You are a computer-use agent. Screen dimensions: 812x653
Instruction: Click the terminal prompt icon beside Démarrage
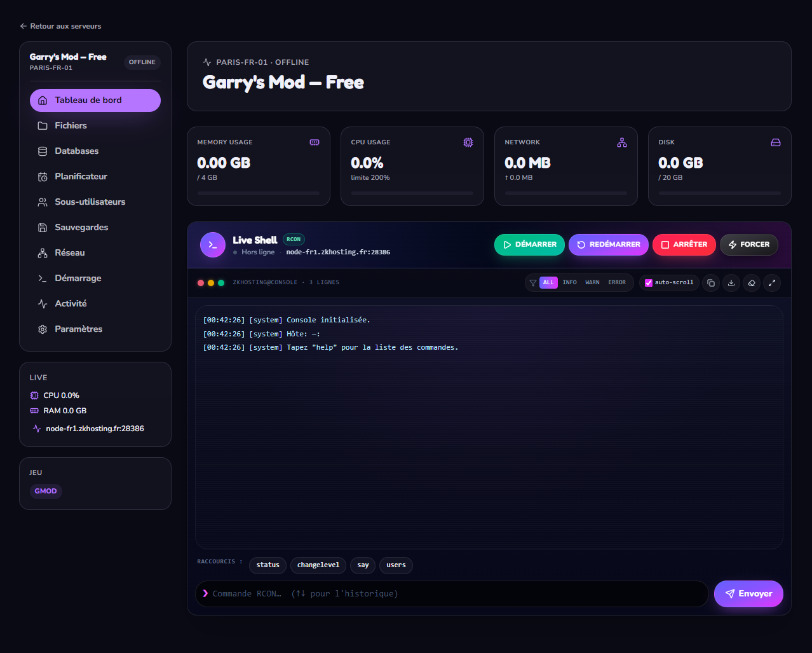[x=43, y=278]
